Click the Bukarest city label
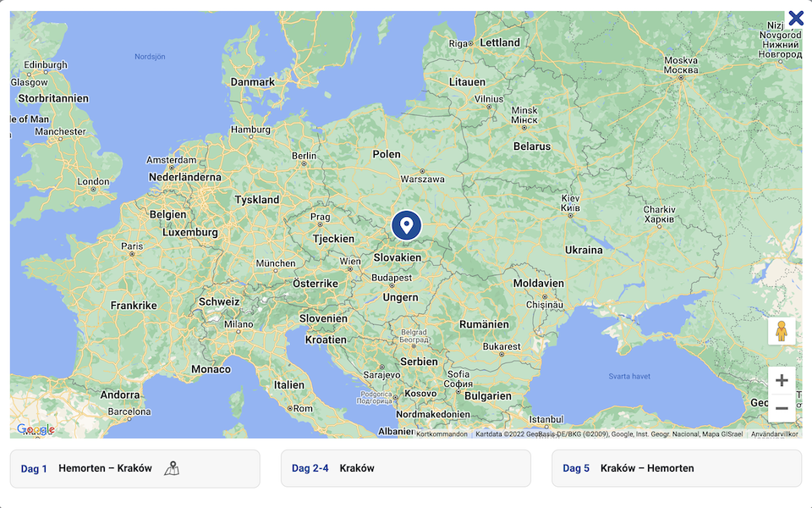Screen dimensions: 812x508 (502, 346)
